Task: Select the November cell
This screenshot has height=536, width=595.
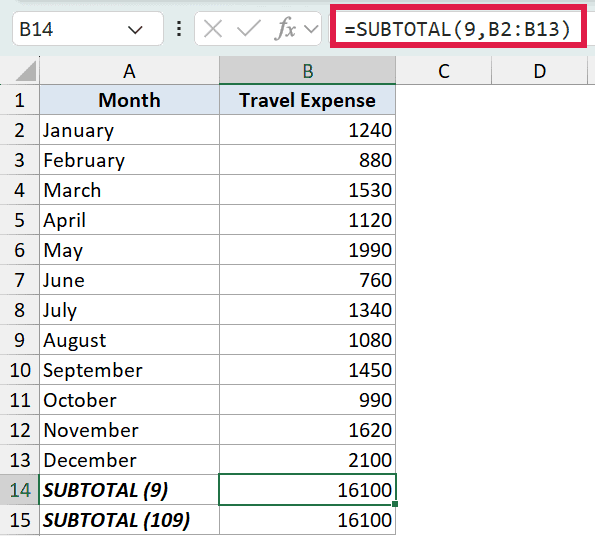Action: (129, 430)
